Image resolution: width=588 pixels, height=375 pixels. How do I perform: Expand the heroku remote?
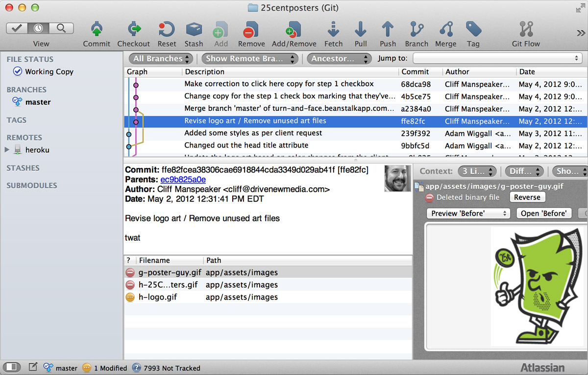[x=7, y=150]
